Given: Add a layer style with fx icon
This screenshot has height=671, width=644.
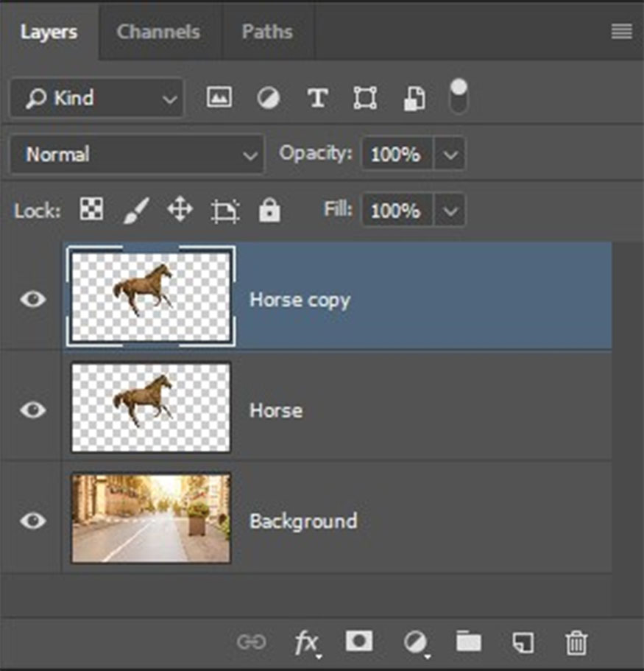Looking at the screenshot, I should (306, 643).
